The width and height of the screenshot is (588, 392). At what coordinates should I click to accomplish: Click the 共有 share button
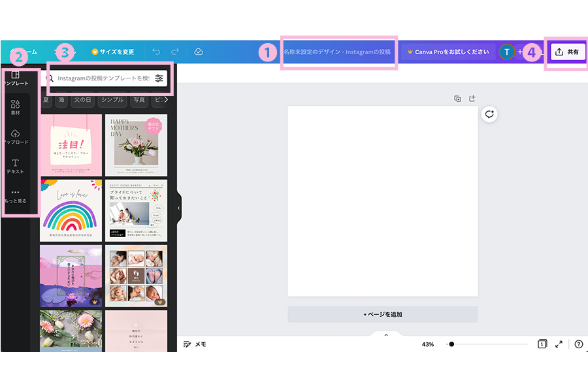[567, 52]
